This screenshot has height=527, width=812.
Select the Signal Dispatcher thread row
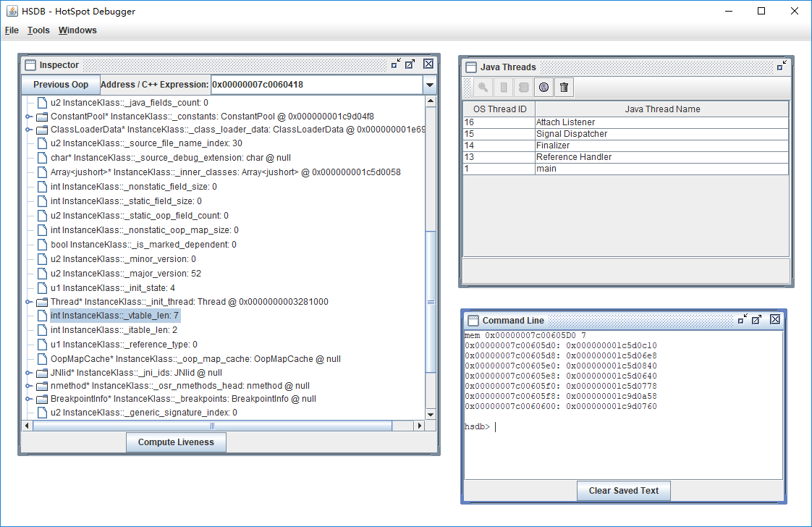(625, 134)
